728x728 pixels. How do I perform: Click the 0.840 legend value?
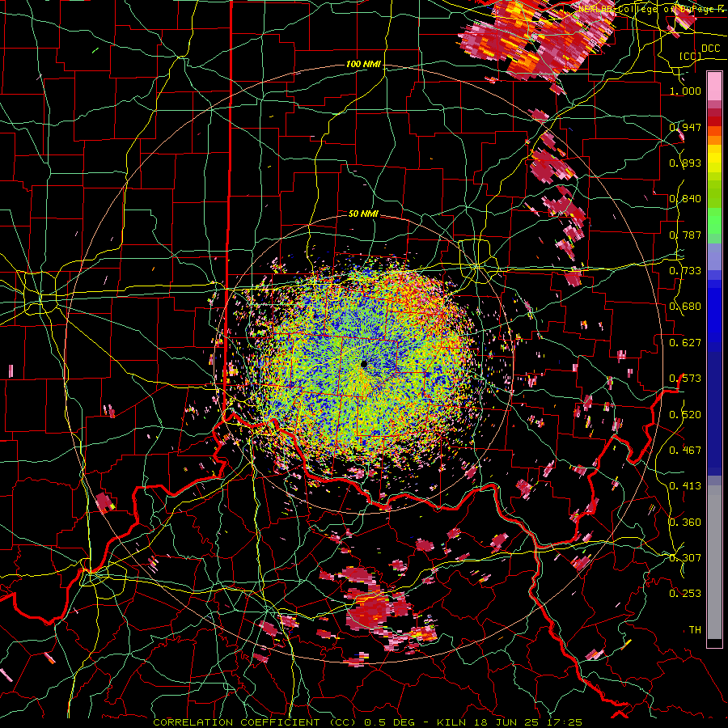click(685, 199)
